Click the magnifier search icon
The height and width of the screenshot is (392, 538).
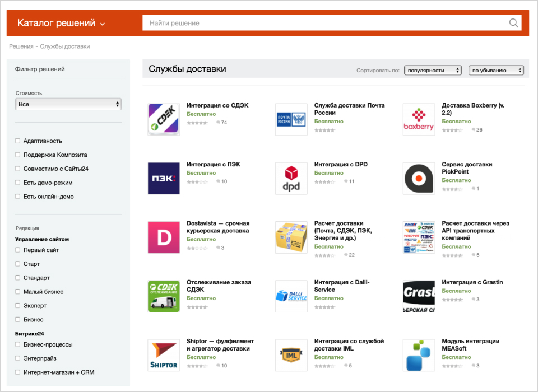coord(513,23)
